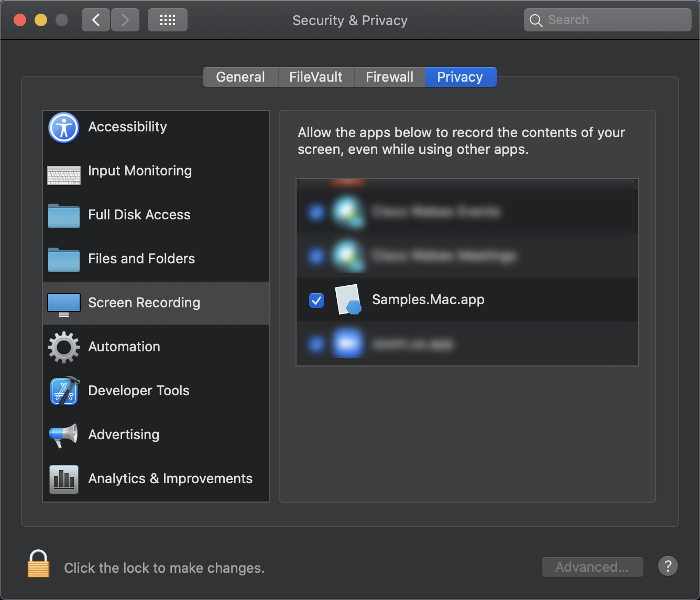The height and width of the screenshot is (600, 700).
Task: Select the Samples.Mac.app name text
Action: coord(428,299)
